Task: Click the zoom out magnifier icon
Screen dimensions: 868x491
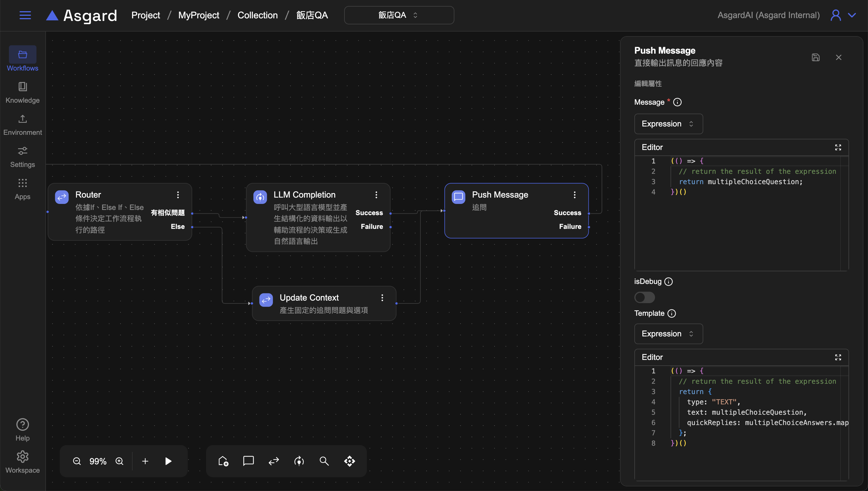Action: [77, 461]
